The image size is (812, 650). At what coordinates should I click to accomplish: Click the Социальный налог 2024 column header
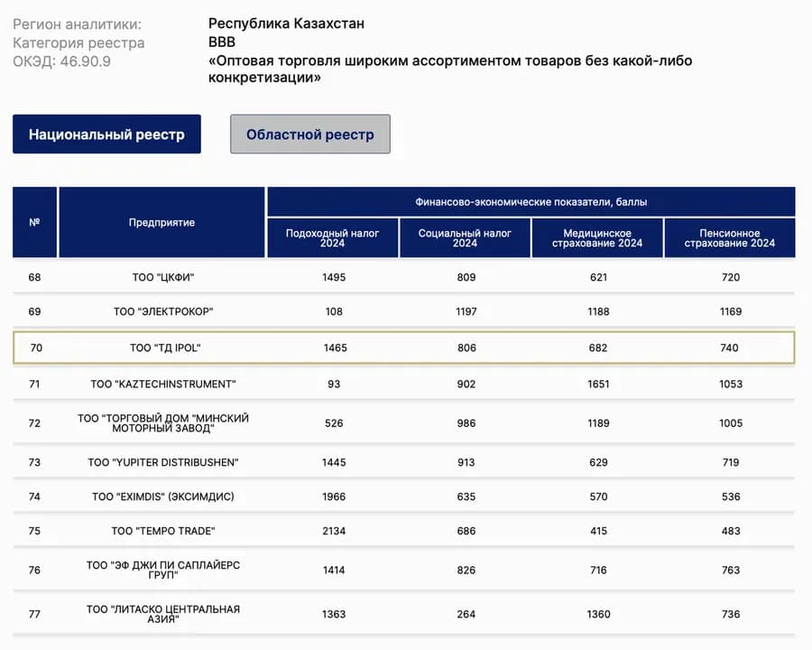tap(465, 238)
